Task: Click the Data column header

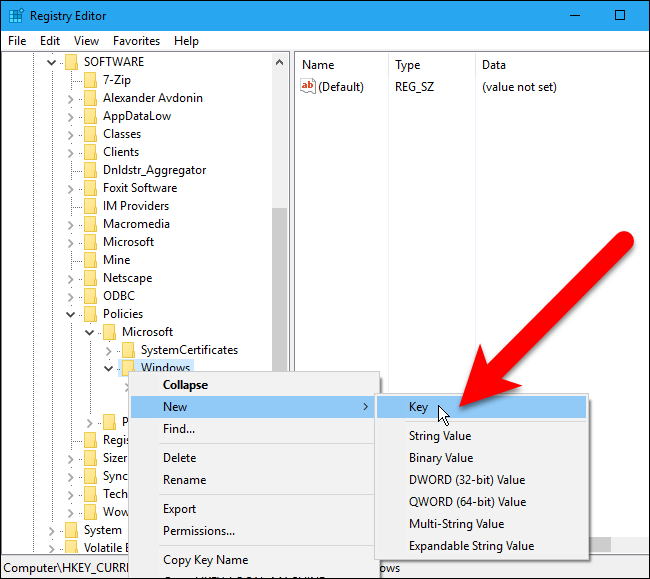Action: click(x=562, y=65)
